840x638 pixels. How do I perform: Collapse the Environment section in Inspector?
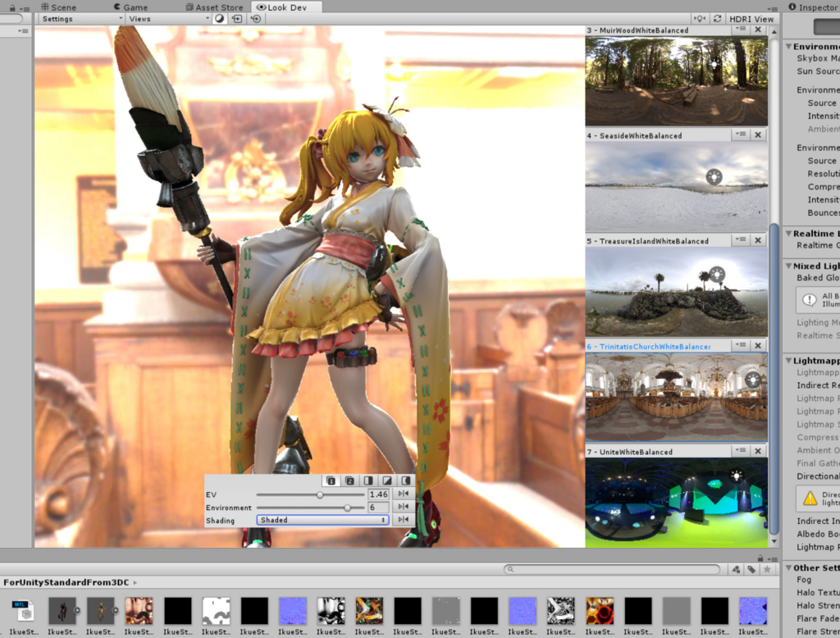788,47
